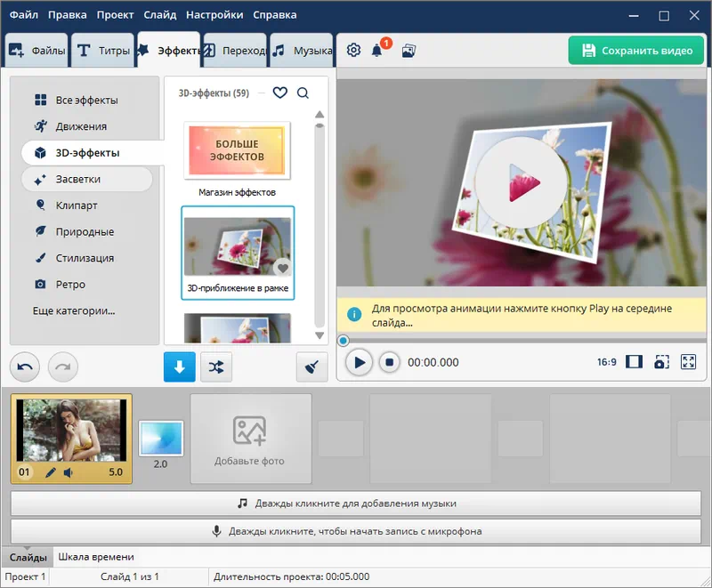Click the info icon in yellow hint bar
The width and height of the screenshot is (712, 588).
(x=354, y=314)
